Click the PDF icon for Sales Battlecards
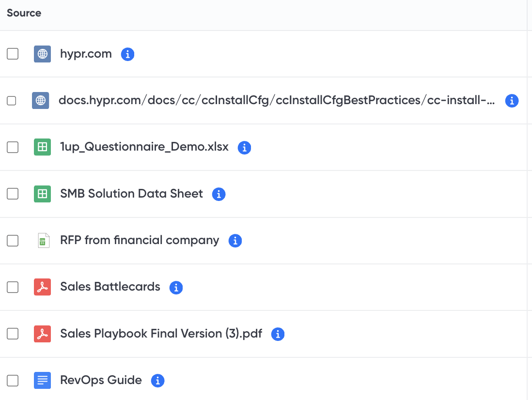532x400 pixels. coord(43,287)
